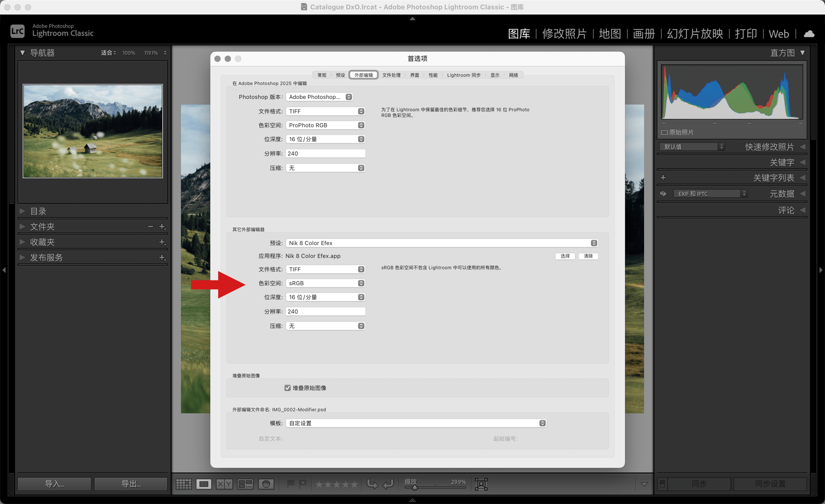Click 导出 button

pyautogui.click(x=131, y=484)
